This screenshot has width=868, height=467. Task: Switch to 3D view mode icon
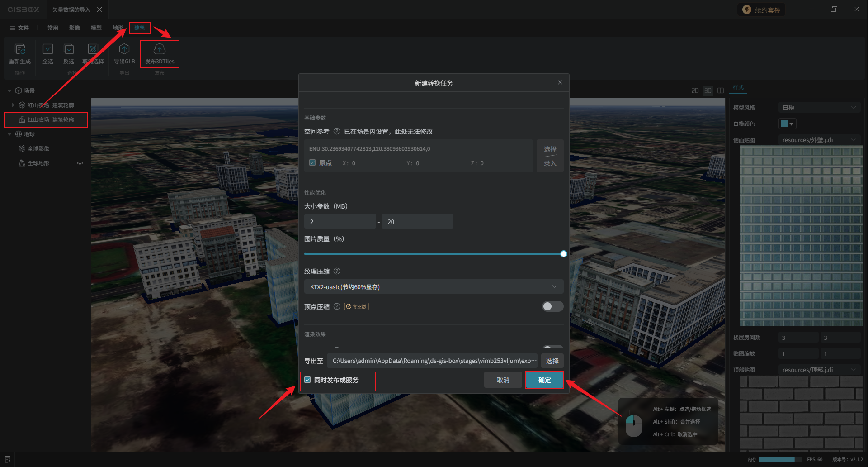[x=708, y=91]
